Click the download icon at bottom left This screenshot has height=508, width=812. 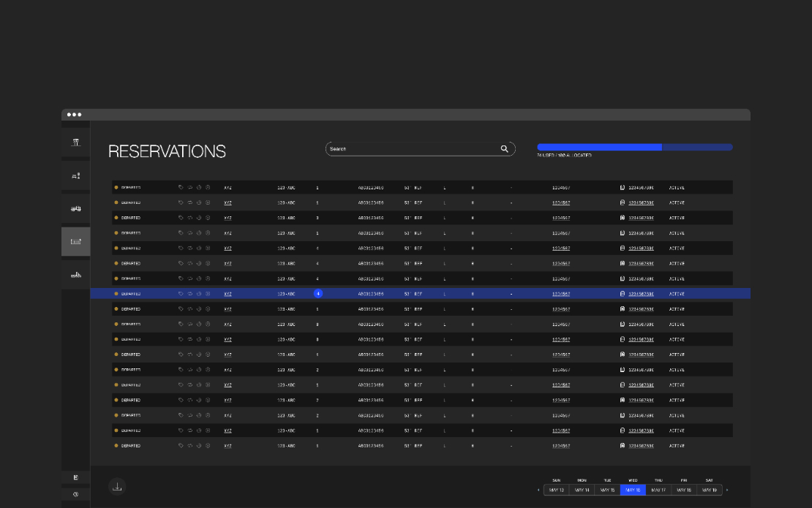[117, 487]
